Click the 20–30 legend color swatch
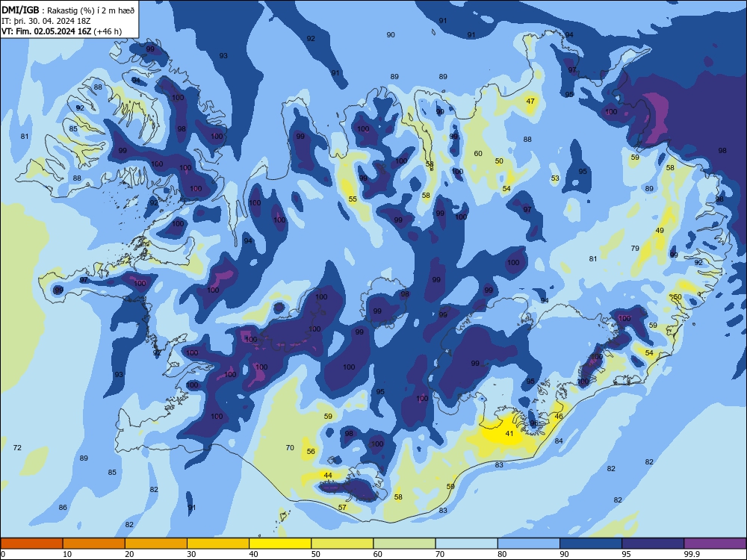The height and width of the screenshot is (560, 747). click(156, 544)
